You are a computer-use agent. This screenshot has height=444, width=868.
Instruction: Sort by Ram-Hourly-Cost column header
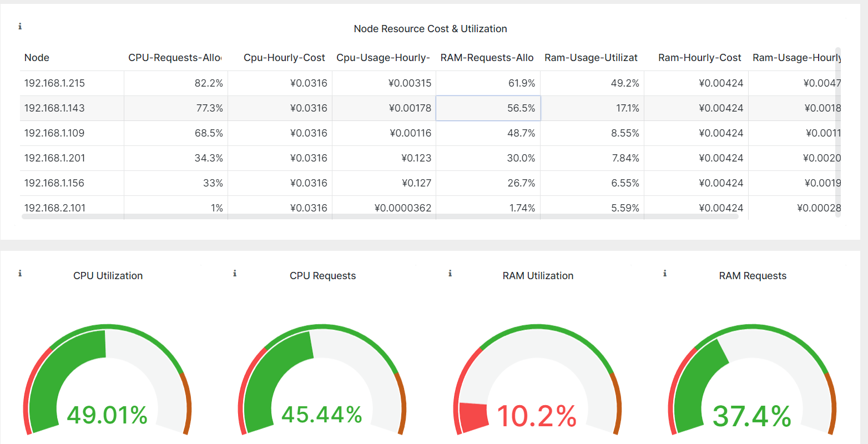tap(700, 58)
